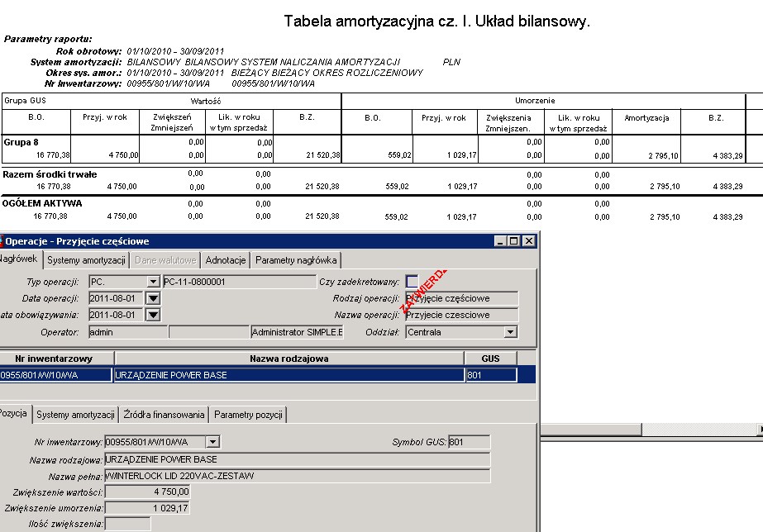The image size is (763, 532).
Task: Click the Ilość zwiększenia empty field
Action: pyautogui.click(x=127, y=524)
